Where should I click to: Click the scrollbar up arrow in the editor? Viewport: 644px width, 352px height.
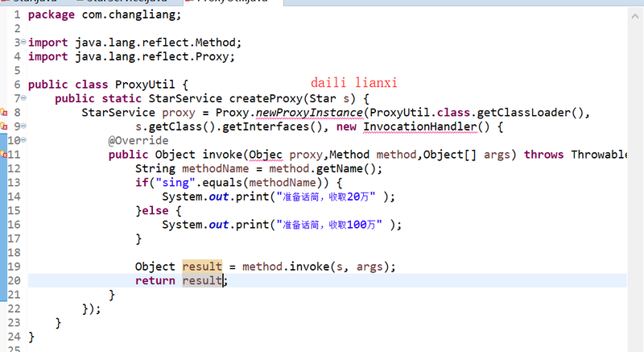click(x=635, y=16)
